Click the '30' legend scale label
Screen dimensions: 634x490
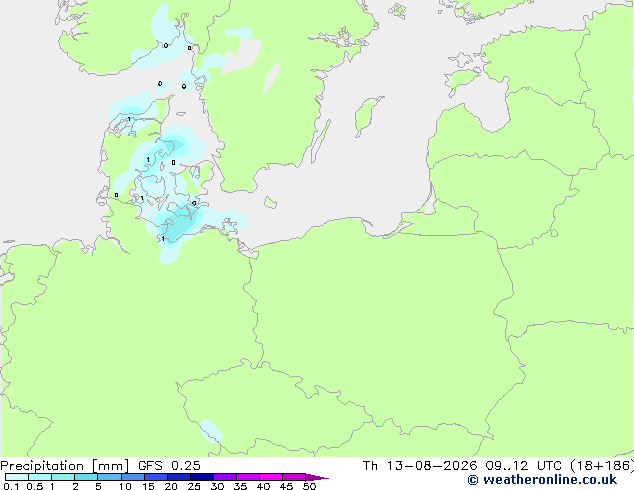tap(217, 486)
